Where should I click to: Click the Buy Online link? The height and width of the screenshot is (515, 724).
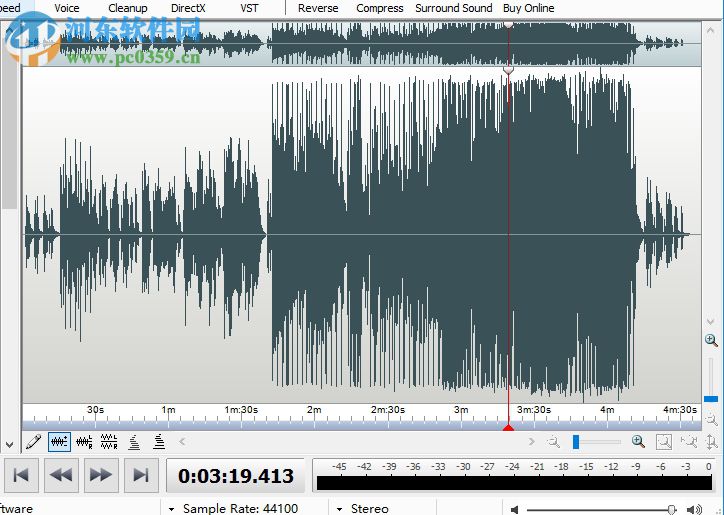tap(529, 8)
